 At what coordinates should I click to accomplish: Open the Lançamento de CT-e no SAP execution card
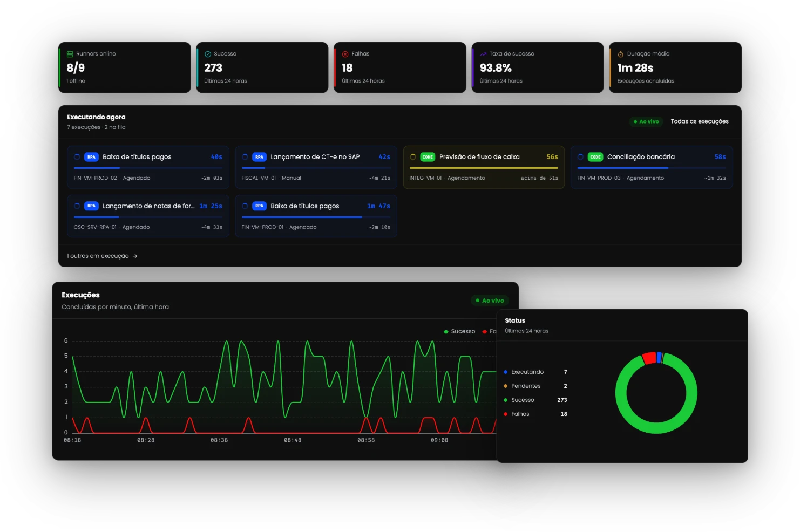coord(316,167)
